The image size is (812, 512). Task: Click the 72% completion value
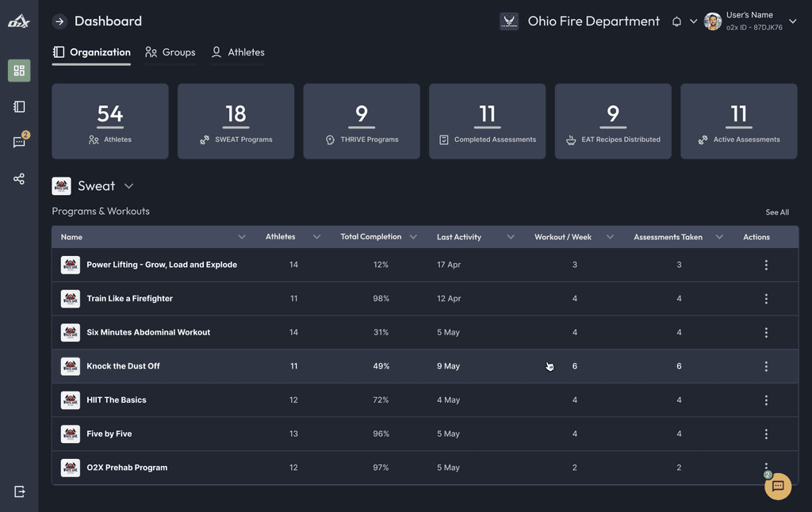[x=381, y=400]
